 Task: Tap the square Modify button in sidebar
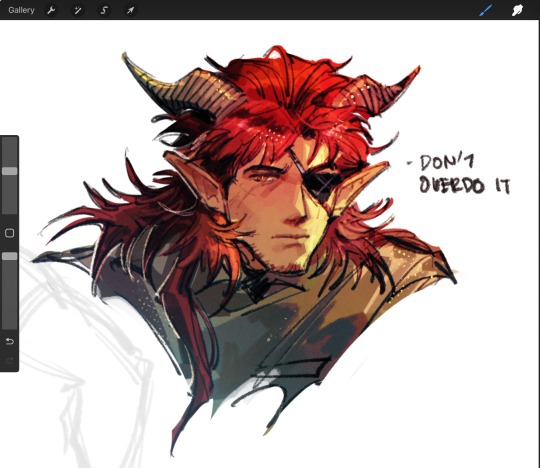(10, 233)
